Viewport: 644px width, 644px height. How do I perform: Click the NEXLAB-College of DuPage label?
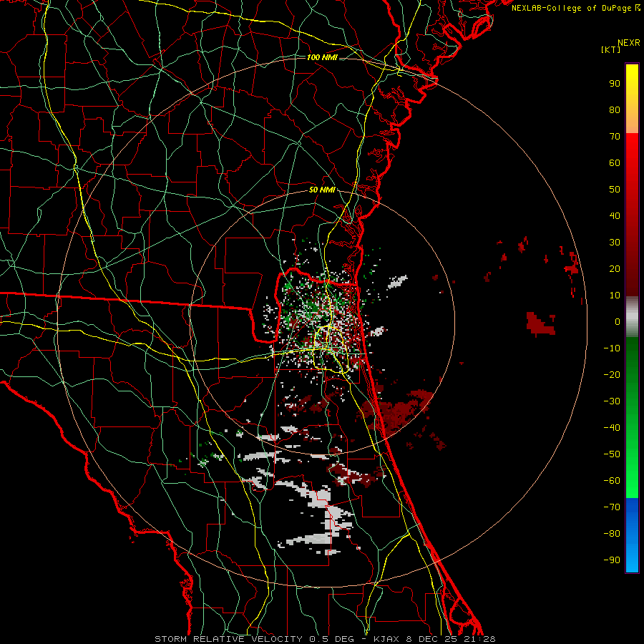tap(575, 8)
